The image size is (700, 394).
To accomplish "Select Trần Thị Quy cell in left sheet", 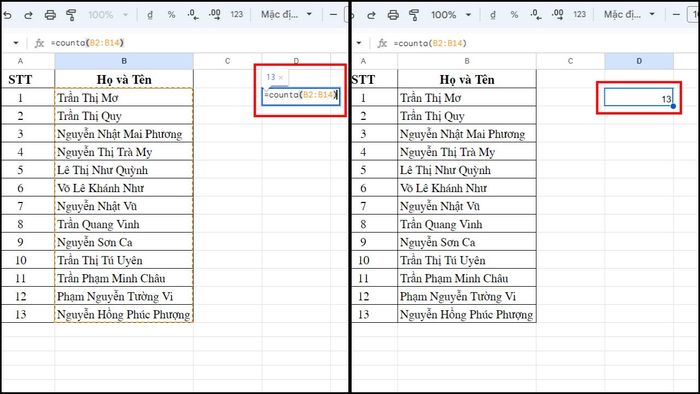I will coord(124,116).
